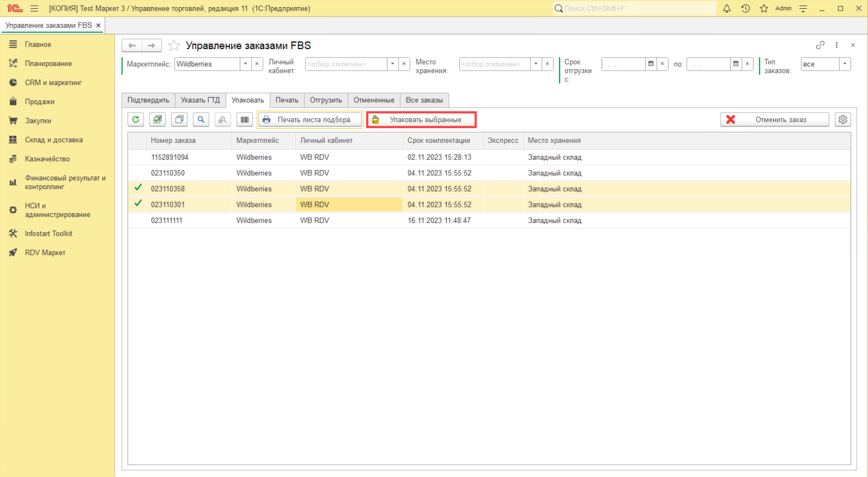Check order 023110350 row checkbox

tap(138, 173)
